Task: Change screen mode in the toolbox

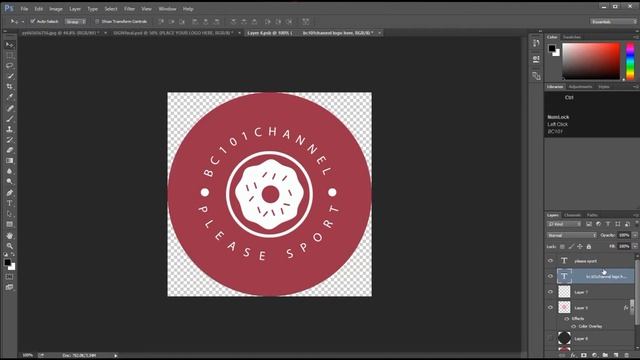Action: click(9, 287)
